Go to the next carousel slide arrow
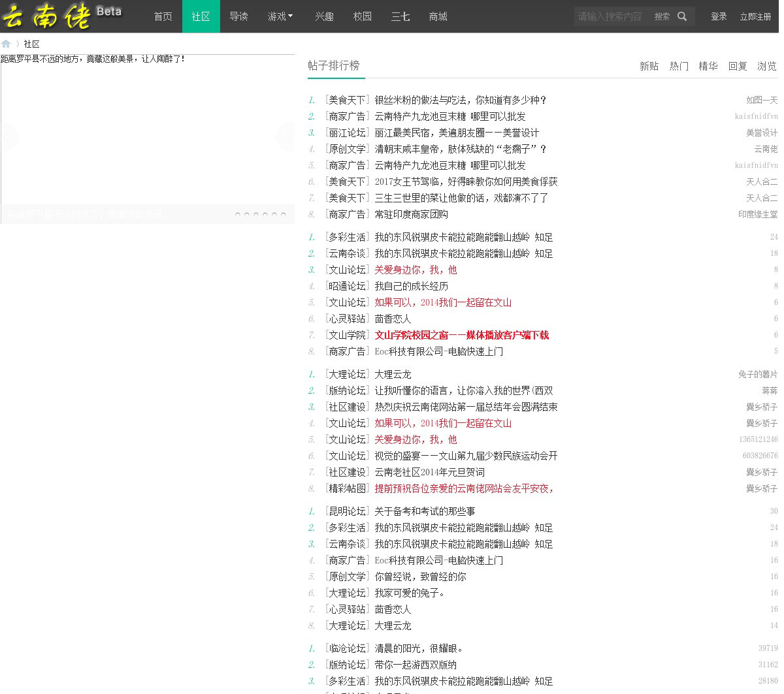 tap(285, 137)
